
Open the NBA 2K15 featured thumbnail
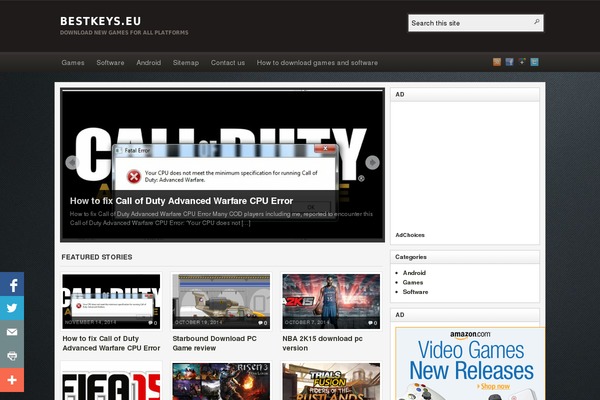pyautogui.click(x=331, y=301)
